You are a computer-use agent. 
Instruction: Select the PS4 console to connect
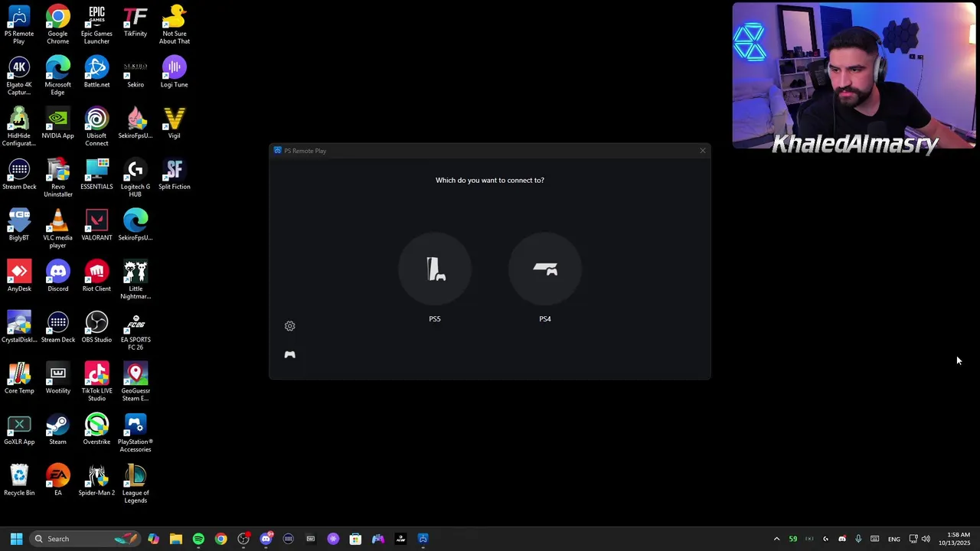[545, 269]
